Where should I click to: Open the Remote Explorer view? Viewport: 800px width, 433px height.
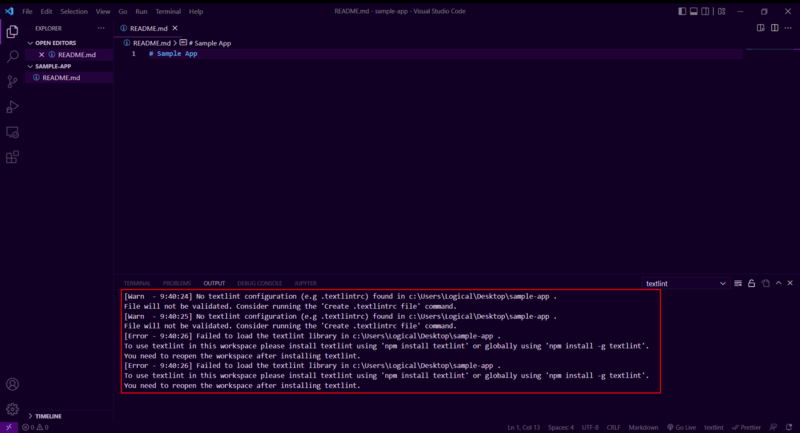click(12, 132)
